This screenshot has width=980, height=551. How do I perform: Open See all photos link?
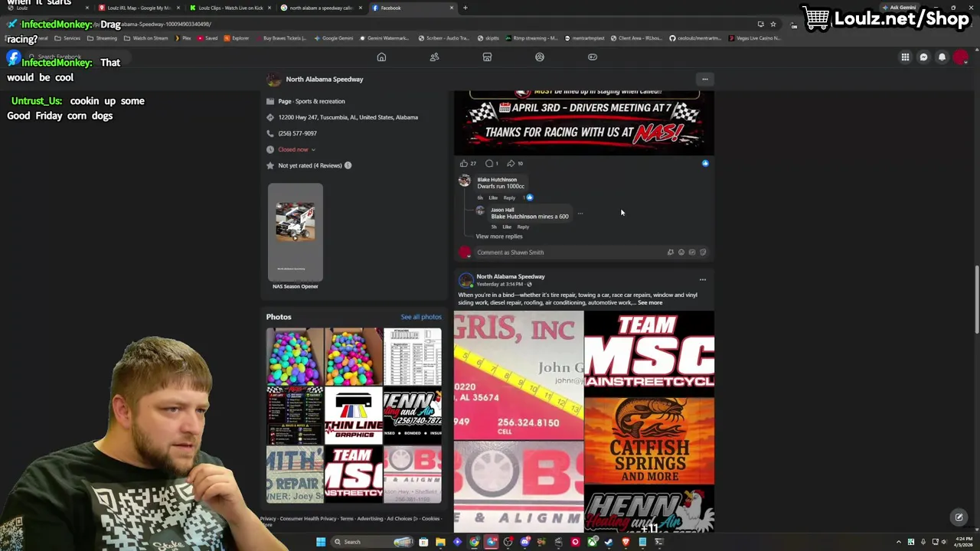(x=421, y=317)
